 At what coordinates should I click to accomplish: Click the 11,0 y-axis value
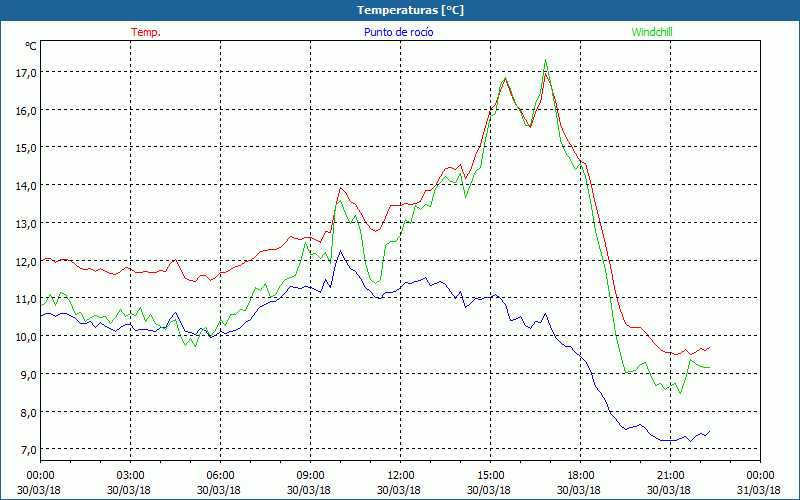coord(27,298)
